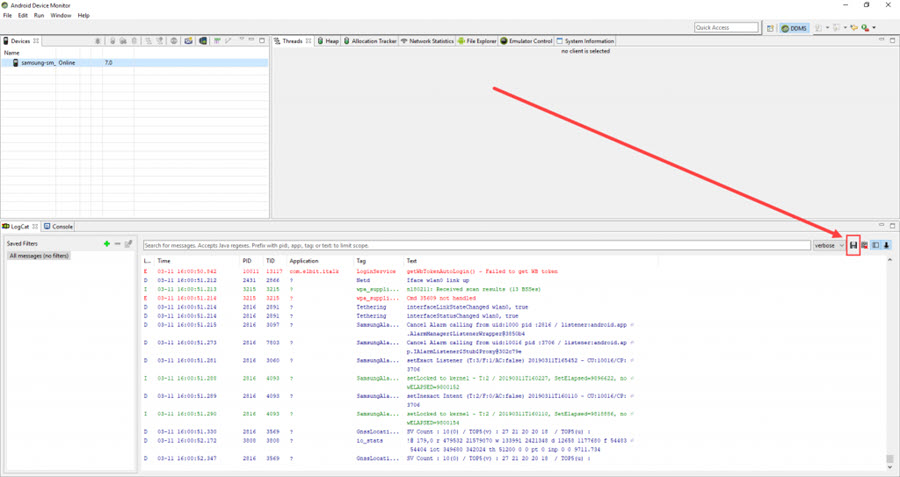
Task: Click the yellow back-arrow toolbar icon
Action: coord(854,28)
